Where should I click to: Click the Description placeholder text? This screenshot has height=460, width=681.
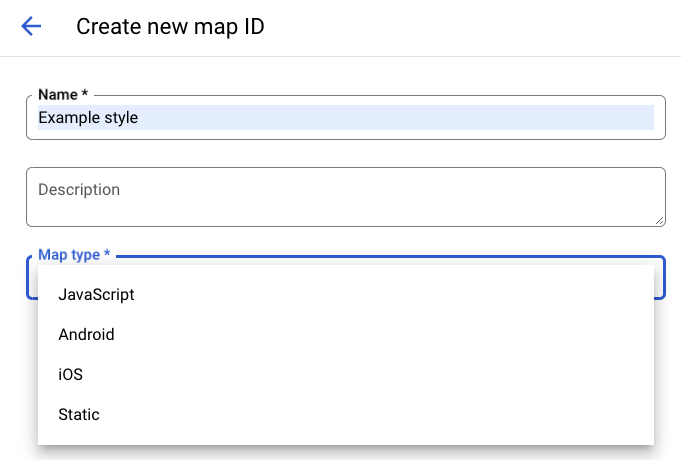pyautogui.click(x=79, y=190)
